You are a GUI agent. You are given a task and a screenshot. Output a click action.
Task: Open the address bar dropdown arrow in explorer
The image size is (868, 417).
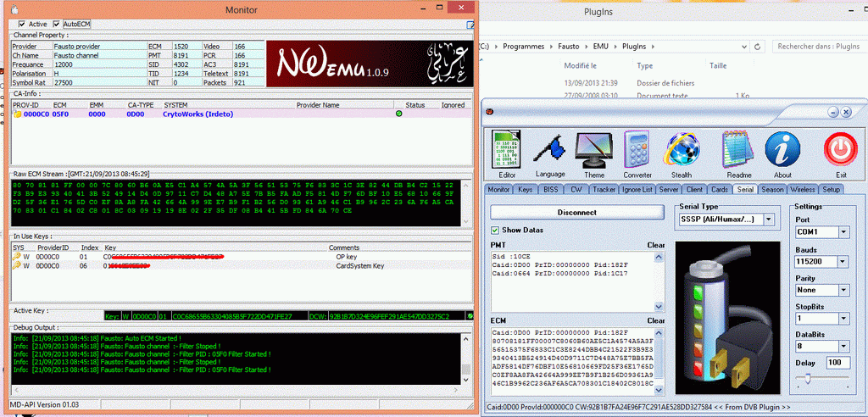744,47
